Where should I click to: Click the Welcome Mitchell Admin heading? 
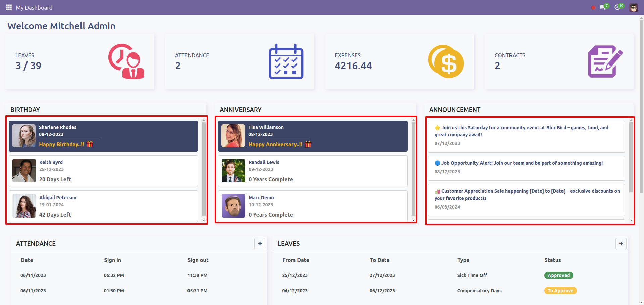coord(61,26)
